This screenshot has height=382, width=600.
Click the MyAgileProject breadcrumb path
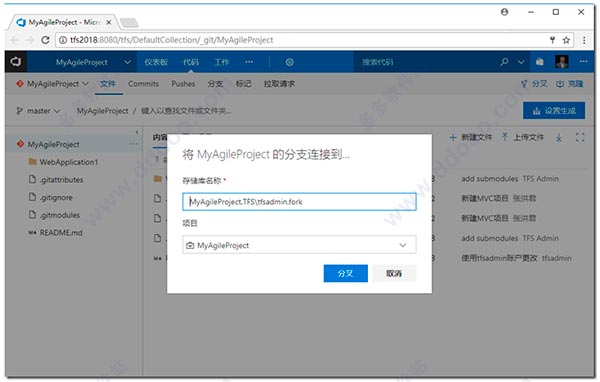(103, 111)
